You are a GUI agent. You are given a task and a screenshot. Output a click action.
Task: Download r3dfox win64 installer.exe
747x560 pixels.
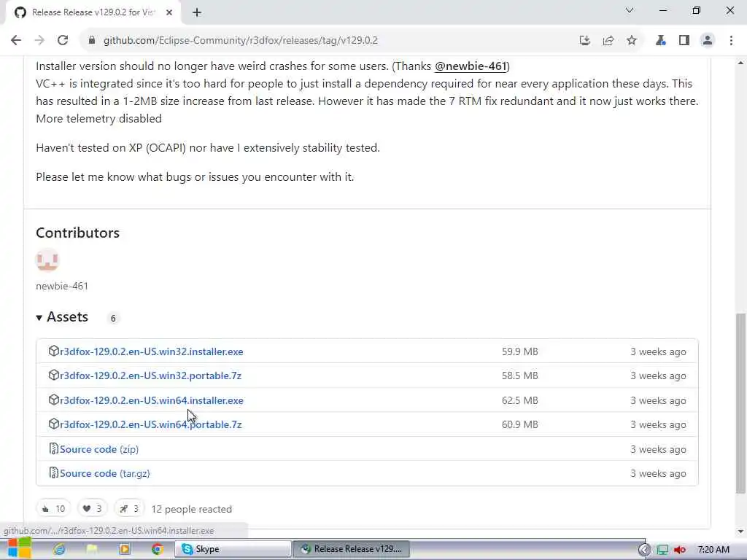point(152,400)
